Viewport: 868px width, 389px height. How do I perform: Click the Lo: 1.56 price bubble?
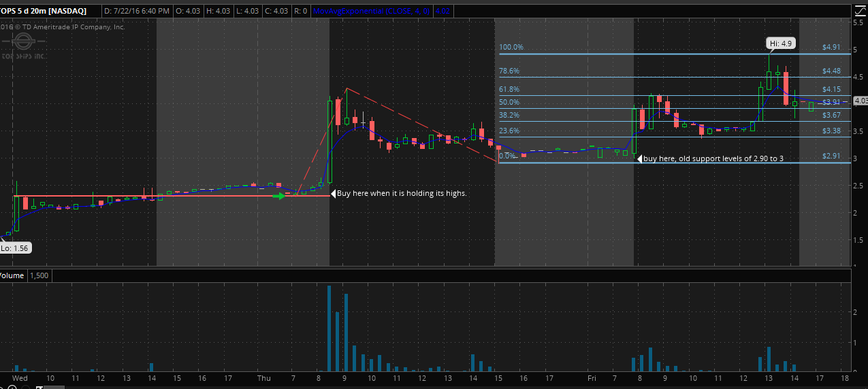click(15, 248)
